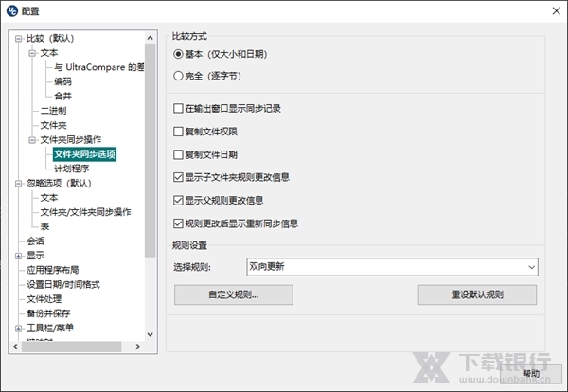Collapse the 忽略选项 (默认) tree node
568x392 pixels.
(x=19, y=184)
